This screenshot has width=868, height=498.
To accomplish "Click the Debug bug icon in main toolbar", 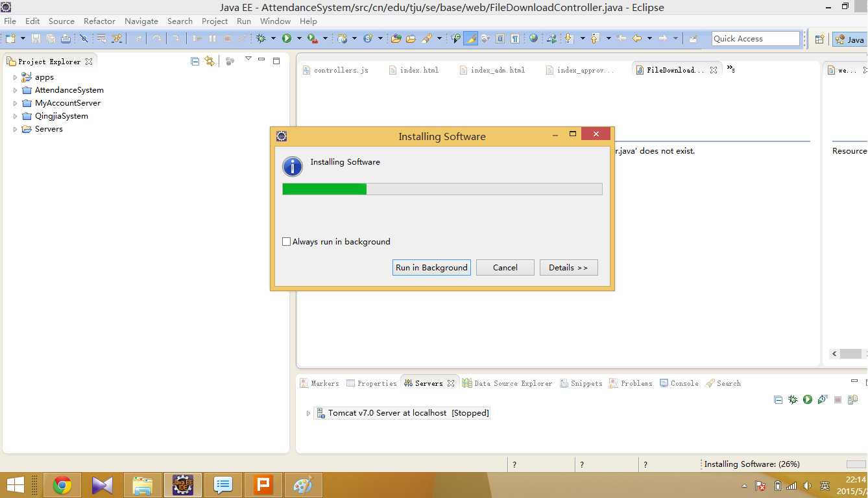I will (261, 38).
